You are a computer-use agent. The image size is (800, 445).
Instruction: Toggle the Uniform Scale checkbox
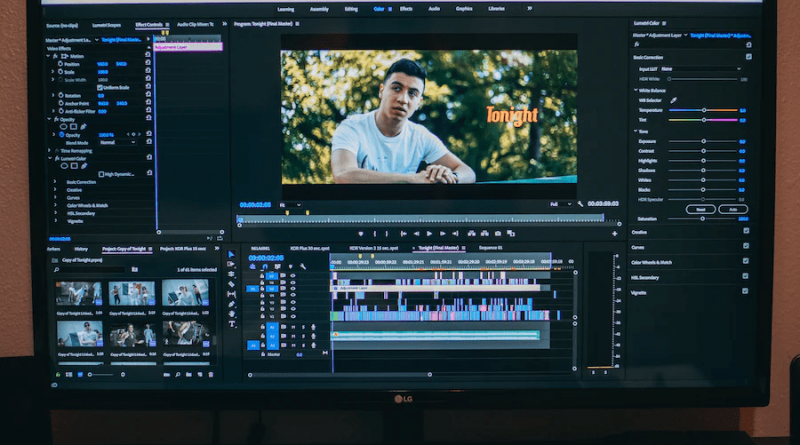(98, 87)
